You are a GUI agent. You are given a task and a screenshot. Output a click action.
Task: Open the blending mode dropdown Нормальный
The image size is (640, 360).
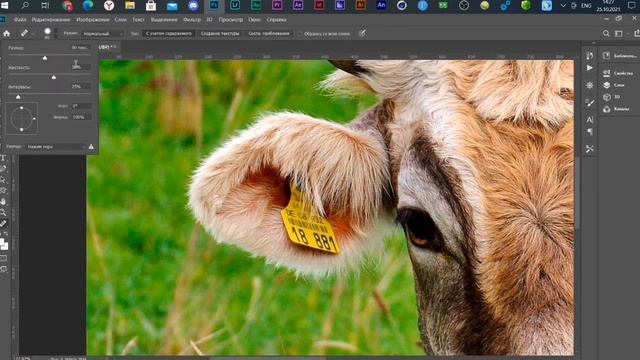pos(102,33)
